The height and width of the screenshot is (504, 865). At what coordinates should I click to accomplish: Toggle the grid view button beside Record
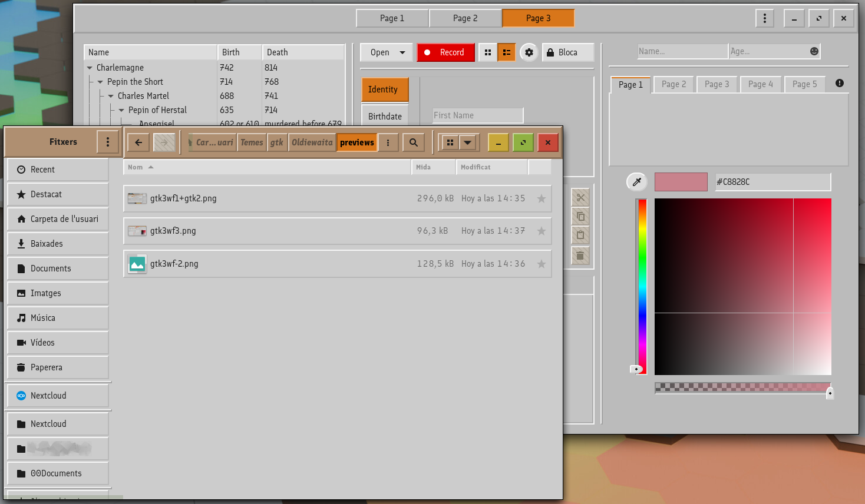pyautogui.click(x=488, y=52)
